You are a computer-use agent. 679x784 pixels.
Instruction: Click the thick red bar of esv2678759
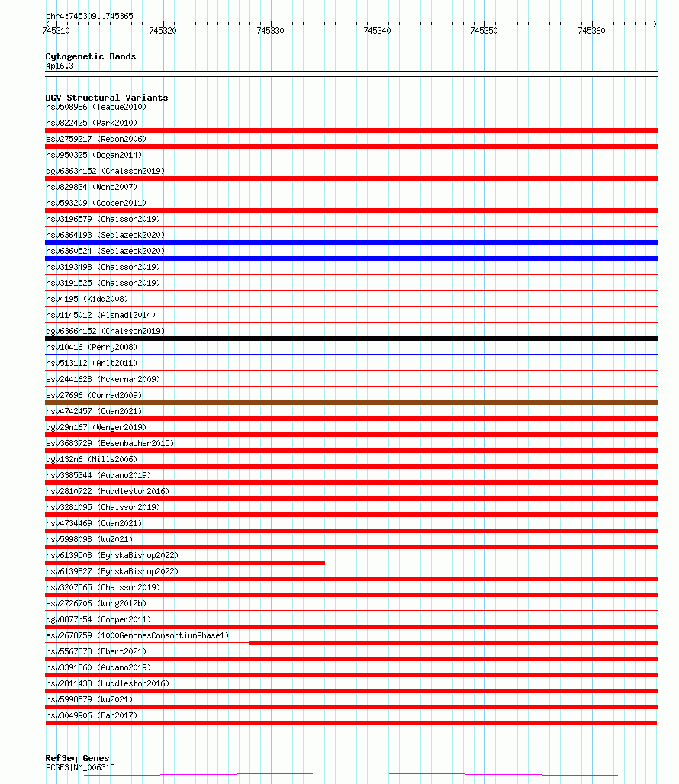pos(453,643)
